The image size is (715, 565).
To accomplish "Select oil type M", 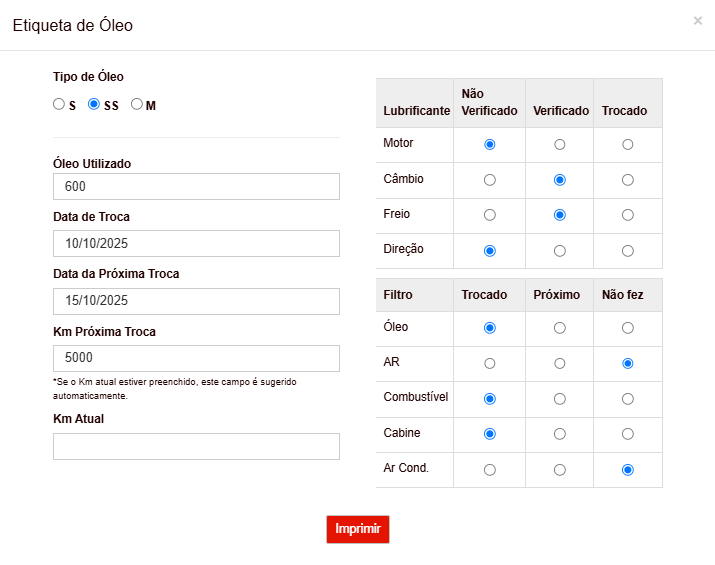I will click(x=137, y=104).
